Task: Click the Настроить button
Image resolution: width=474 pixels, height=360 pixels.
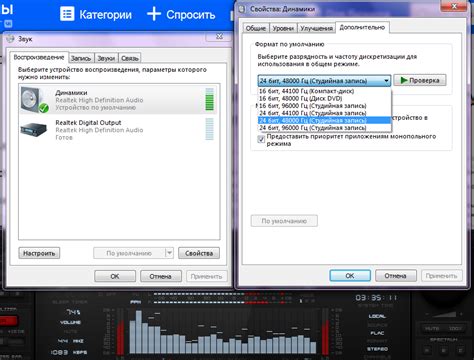Action: point(39,253)
